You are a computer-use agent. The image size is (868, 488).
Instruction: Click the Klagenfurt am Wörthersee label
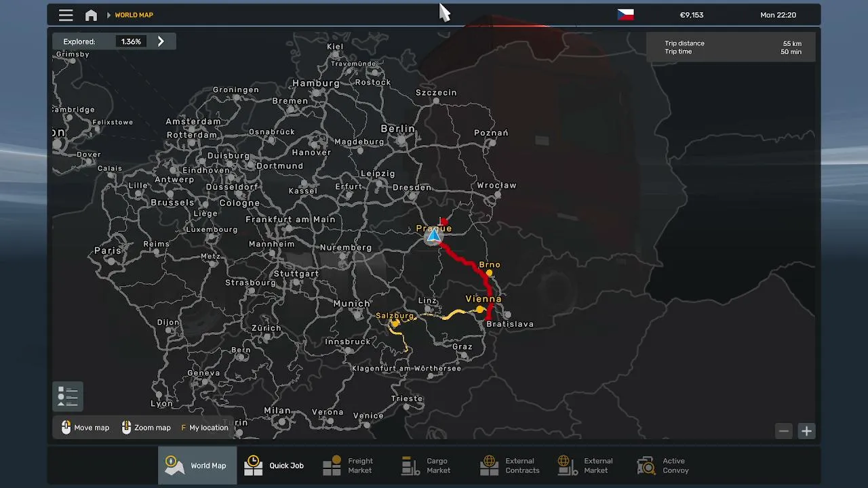[406, 369]
